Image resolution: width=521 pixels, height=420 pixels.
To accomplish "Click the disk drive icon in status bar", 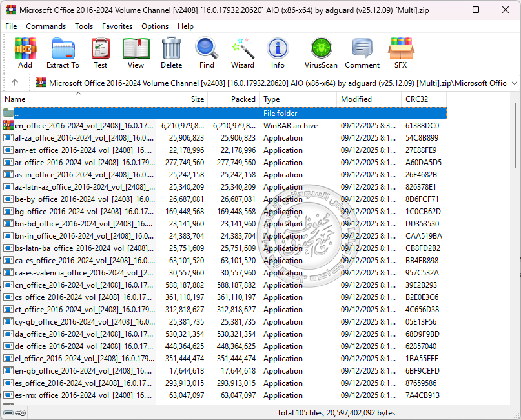I will point(8,413).
